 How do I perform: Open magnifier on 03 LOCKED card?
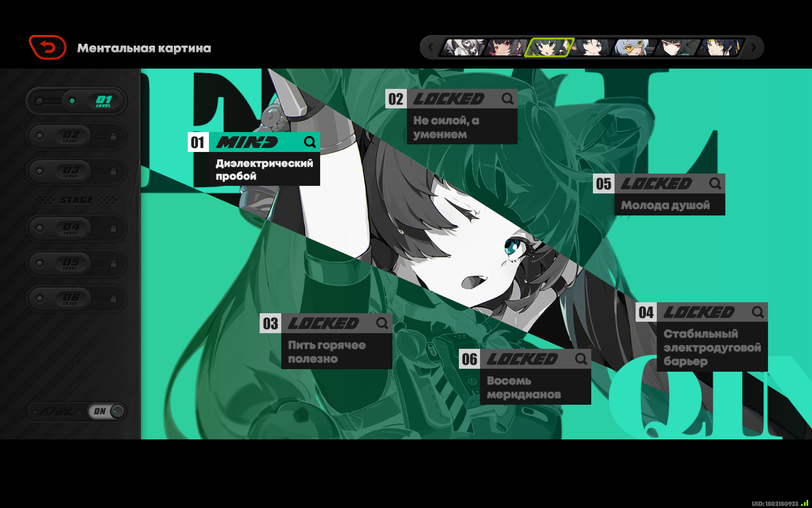(x=382, y=323)
